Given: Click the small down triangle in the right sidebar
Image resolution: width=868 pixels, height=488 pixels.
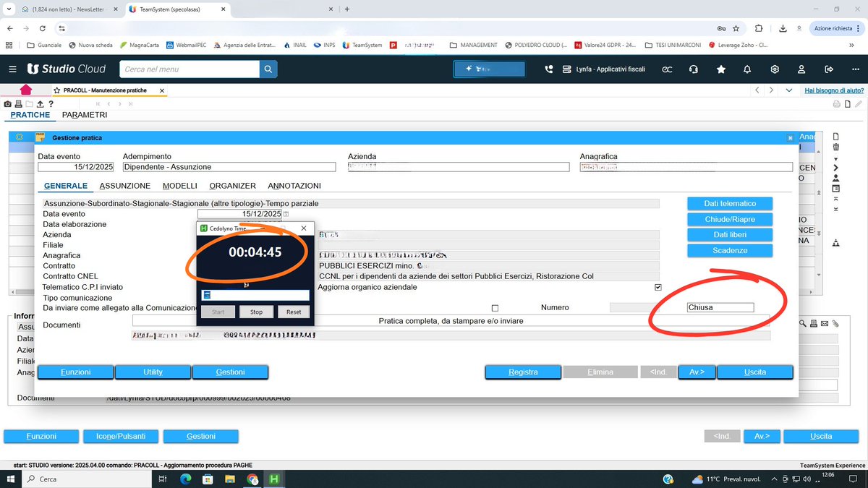Looking at the screenshot, I should point(836,158).
